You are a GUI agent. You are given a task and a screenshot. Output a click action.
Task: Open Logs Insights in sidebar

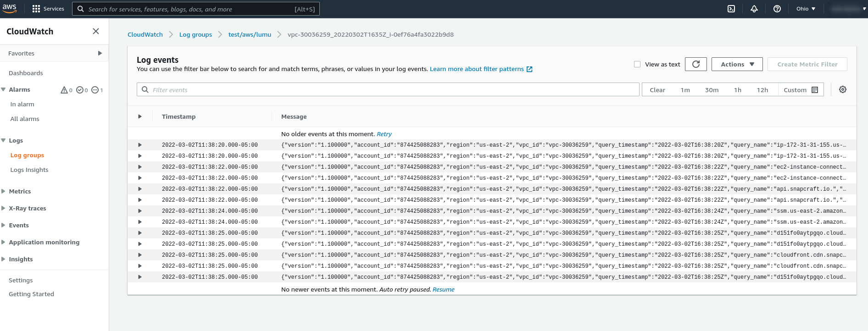coord(29,170)
